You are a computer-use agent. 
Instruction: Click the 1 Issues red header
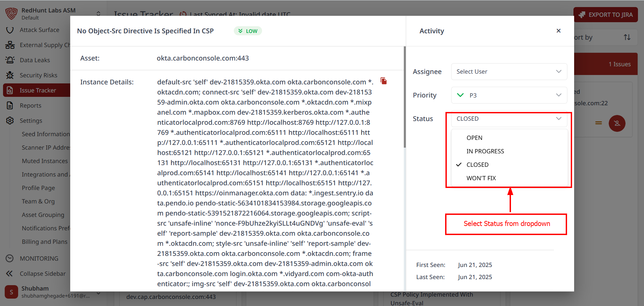tap(606, 64)
